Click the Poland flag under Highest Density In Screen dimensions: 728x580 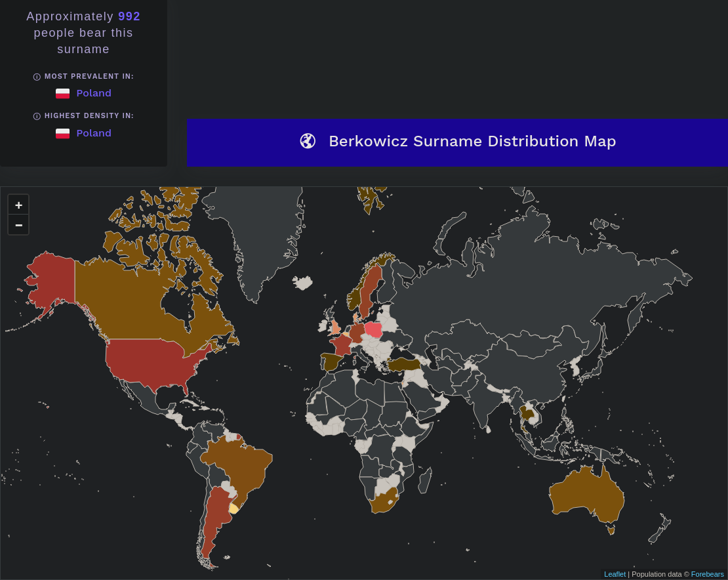(x=63, y=133)
